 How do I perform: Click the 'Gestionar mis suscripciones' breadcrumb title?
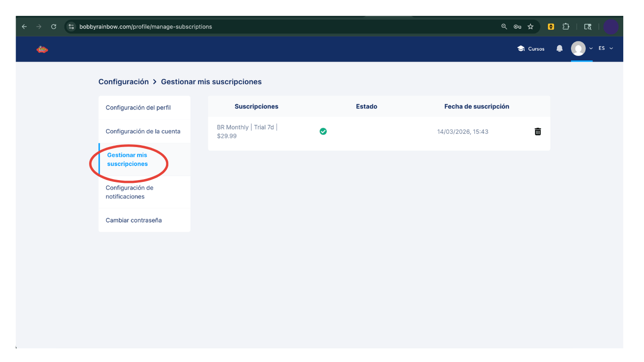point(211,82)
